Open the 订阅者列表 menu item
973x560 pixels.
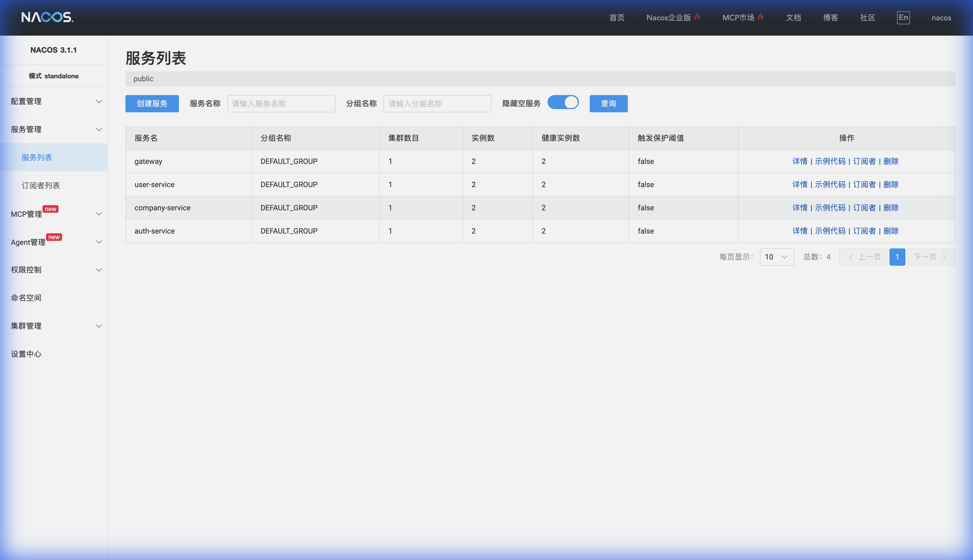[41, 185]
